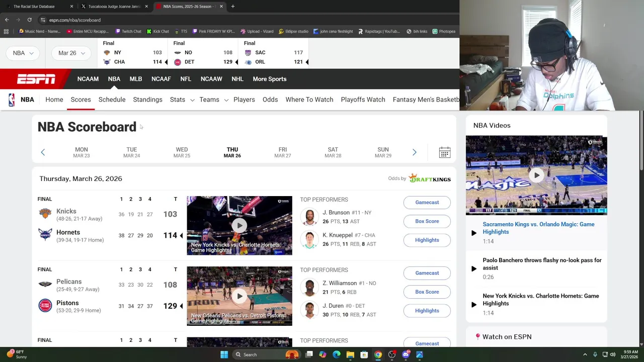Reload the ESPN scoreboard page
644x362 pixels.
(29, 20)
